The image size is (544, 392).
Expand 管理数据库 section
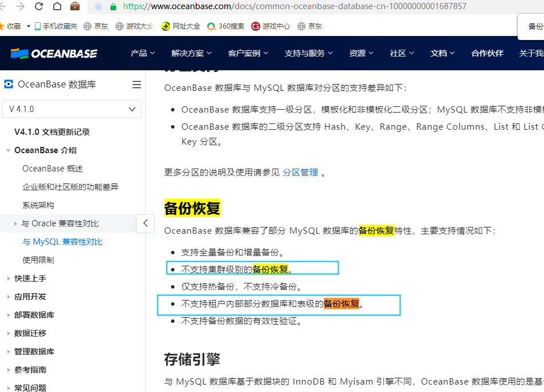(x=9, y=352)
